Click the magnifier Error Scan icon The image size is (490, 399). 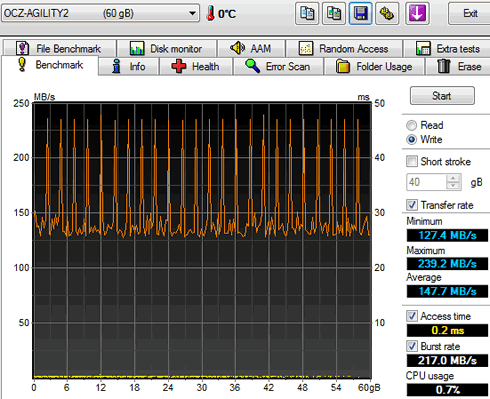pos(252,66)
